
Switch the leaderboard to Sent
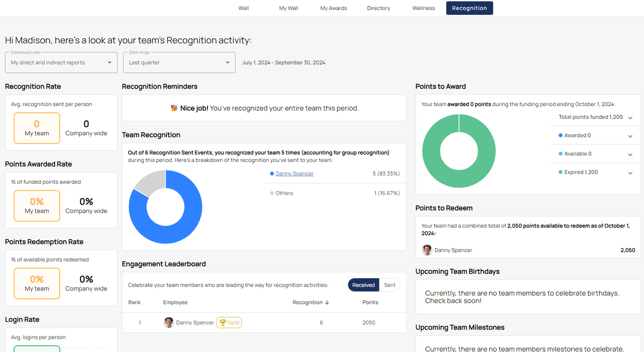tap(389, 285)
